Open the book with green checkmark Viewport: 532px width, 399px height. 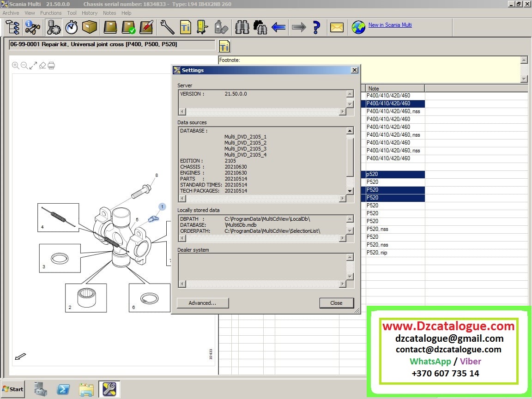(128, 27)
